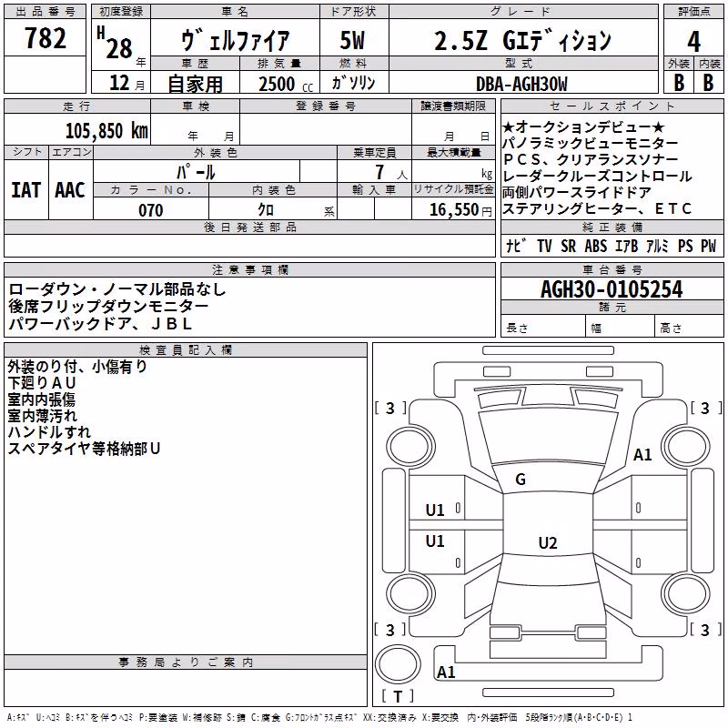Click note 後席フリップダウンモニター
Screen dimensions: 728x728
pos(108,307)
